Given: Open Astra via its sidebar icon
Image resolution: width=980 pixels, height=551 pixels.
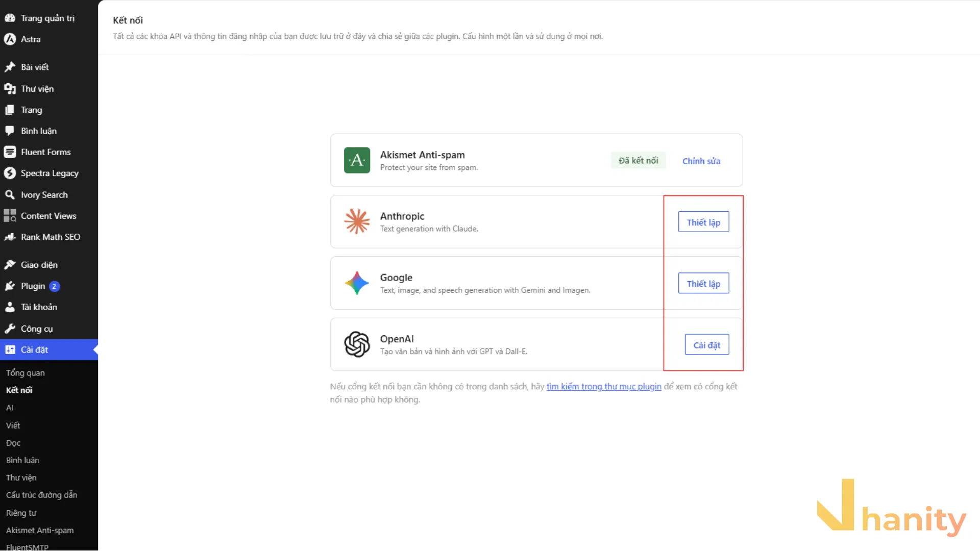Looking at the screenshot, I should (x=10, y=39).
